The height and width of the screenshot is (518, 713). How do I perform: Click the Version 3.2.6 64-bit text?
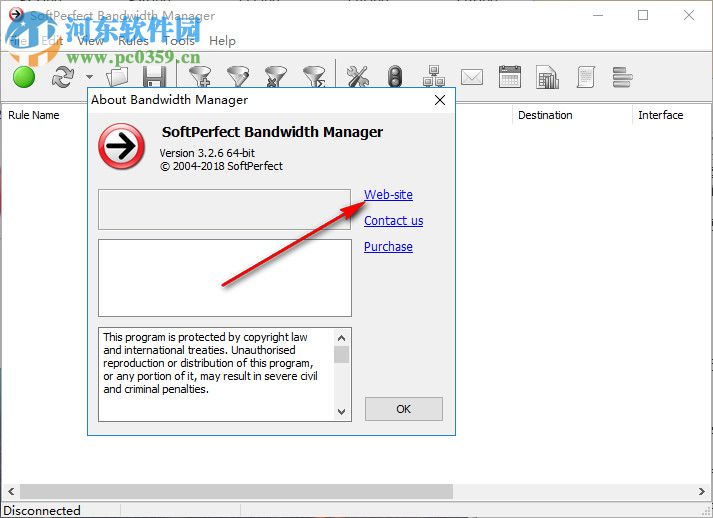click(x=207, y=153)
